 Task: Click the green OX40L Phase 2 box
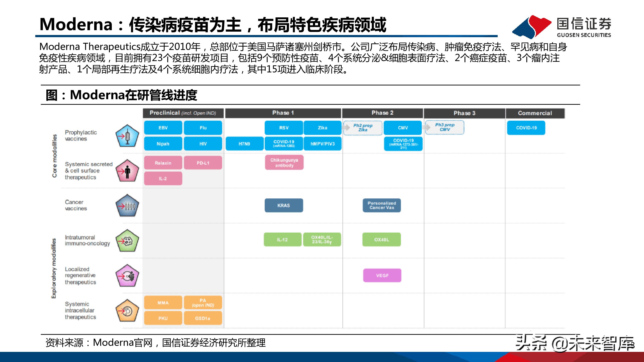[x=382, y=240]
